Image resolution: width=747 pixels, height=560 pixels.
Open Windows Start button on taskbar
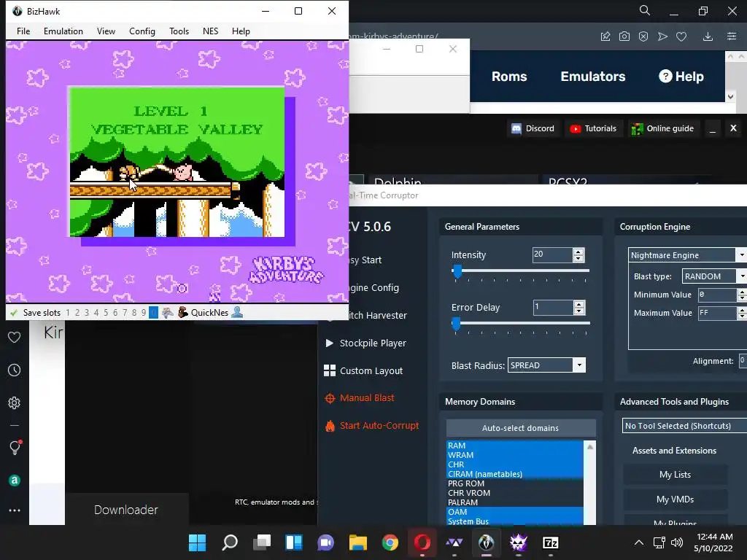[x=197, y=542]
